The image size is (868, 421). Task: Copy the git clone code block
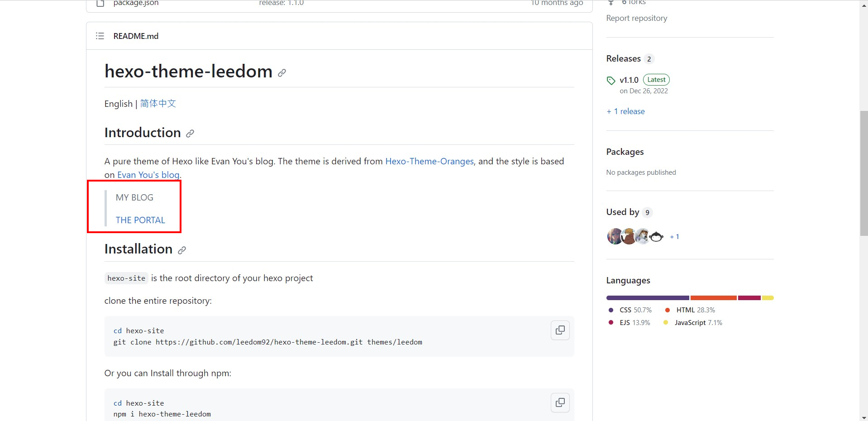pos(560,330)
